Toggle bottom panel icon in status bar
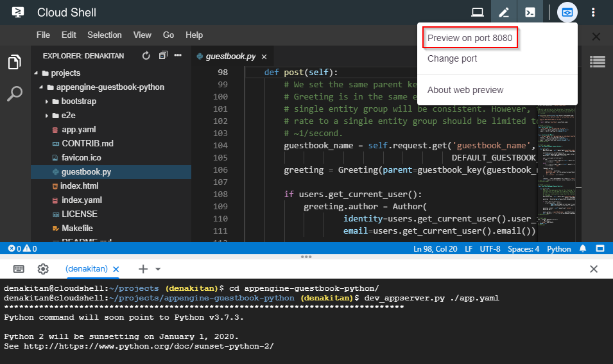The image size is (613, 364). pos(600,248)
